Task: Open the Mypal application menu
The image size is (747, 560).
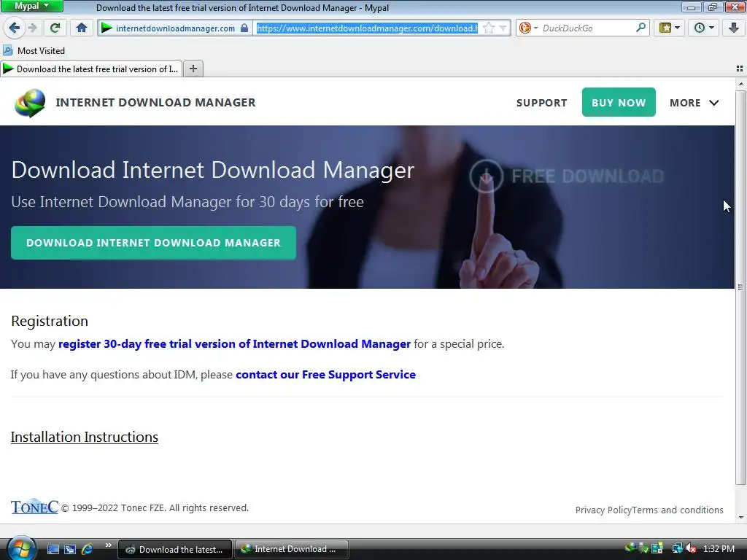Action: click(31, 6)
